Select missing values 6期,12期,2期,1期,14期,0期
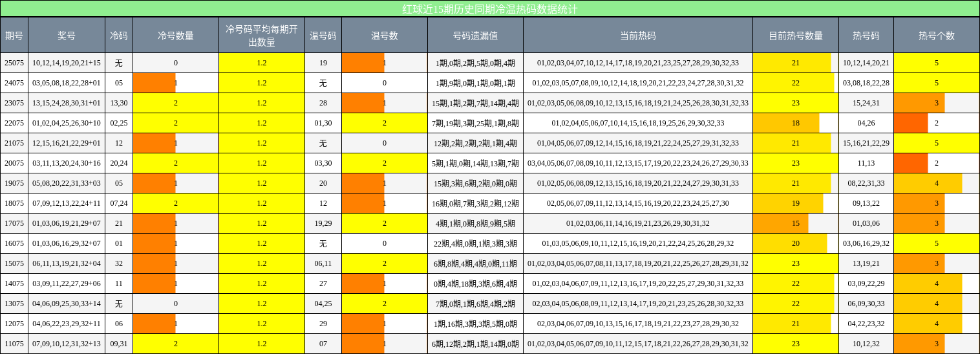The height and width of the screenshot is (354, 980). (475, 344)
